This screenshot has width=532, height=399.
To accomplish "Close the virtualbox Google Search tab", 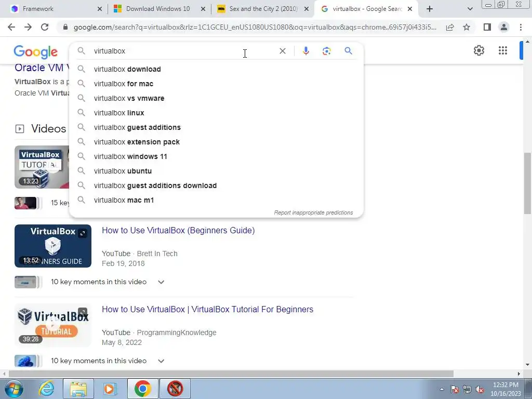I will point(409,9).
